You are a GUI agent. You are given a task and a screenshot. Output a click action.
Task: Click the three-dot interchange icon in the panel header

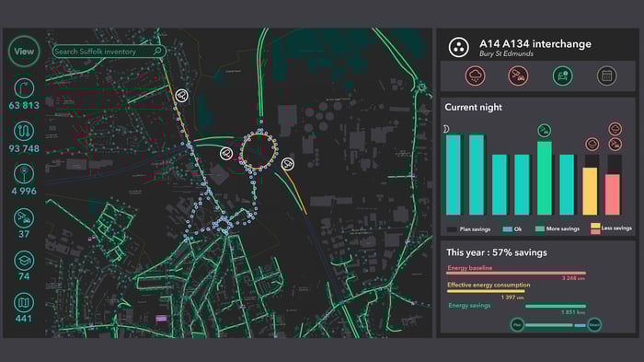[458, 47]
